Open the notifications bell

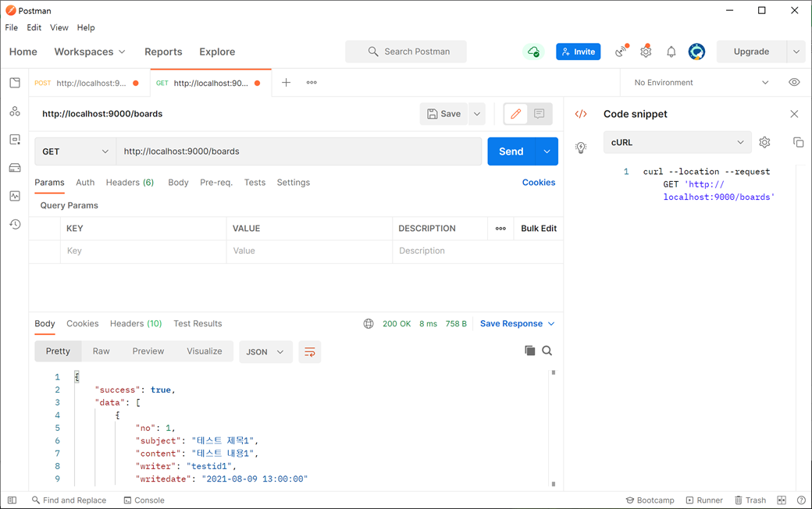(x=671, y=52)
